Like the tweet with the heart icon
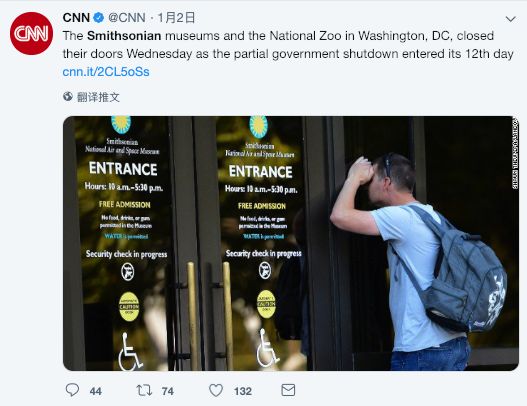Viewport: 527px width, 406px height. point(216,390)
